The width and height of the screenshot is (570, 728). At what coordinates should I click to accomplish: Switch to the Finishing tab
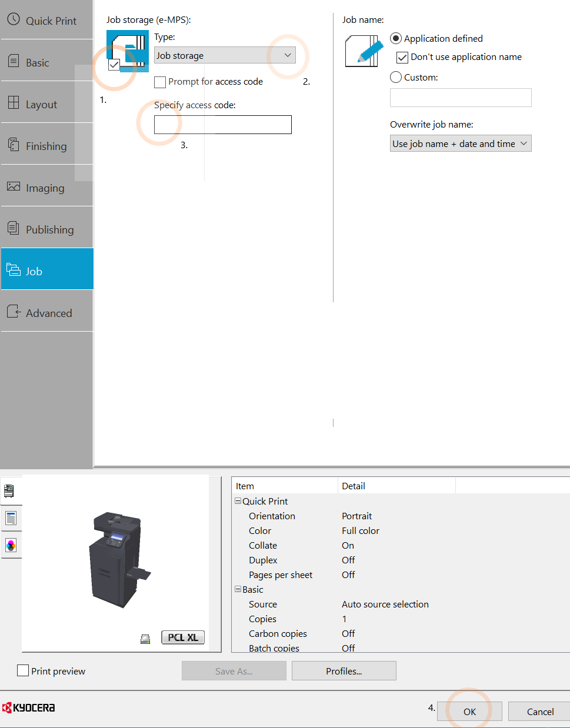(46, 146)
